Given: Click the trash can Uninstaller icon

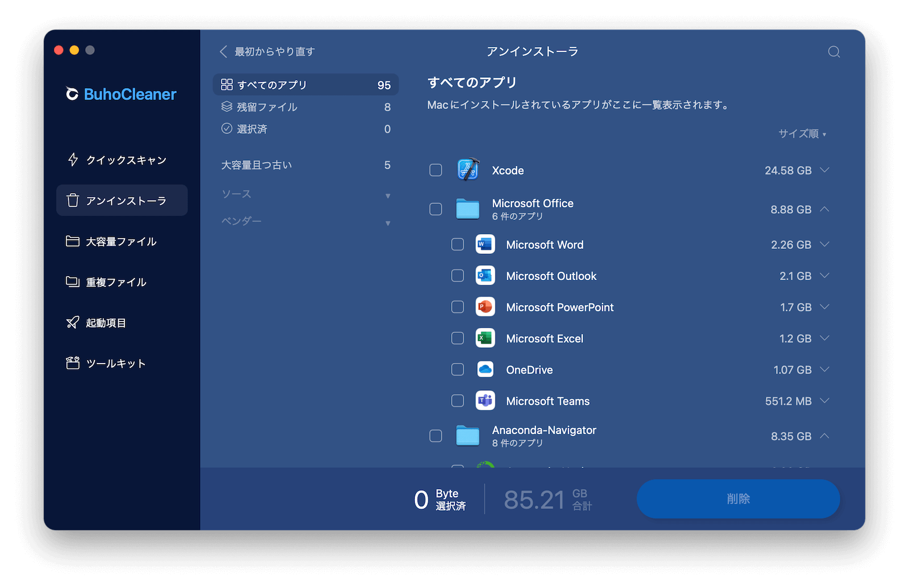Looking at the screenshot, I should (73, 200).
